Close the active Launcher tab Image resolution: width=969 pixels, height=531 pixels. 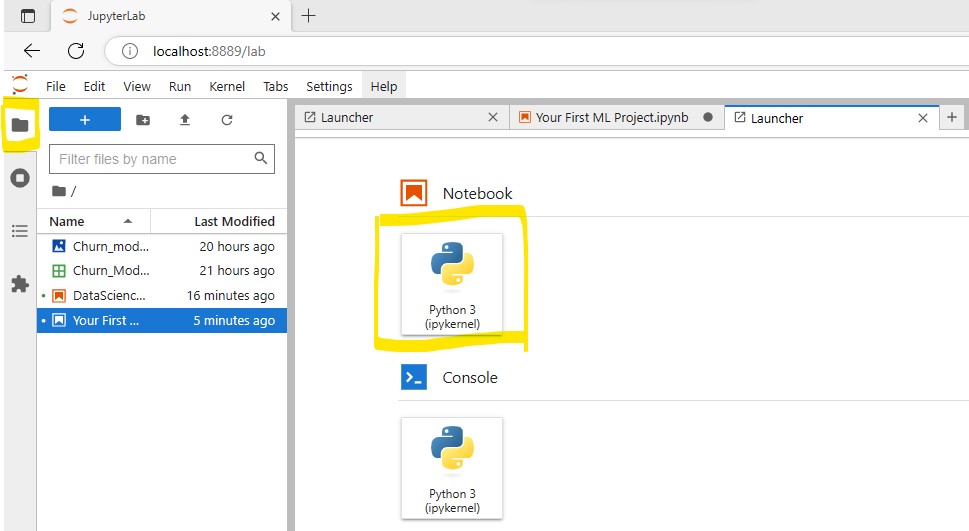tap(923, 117)
